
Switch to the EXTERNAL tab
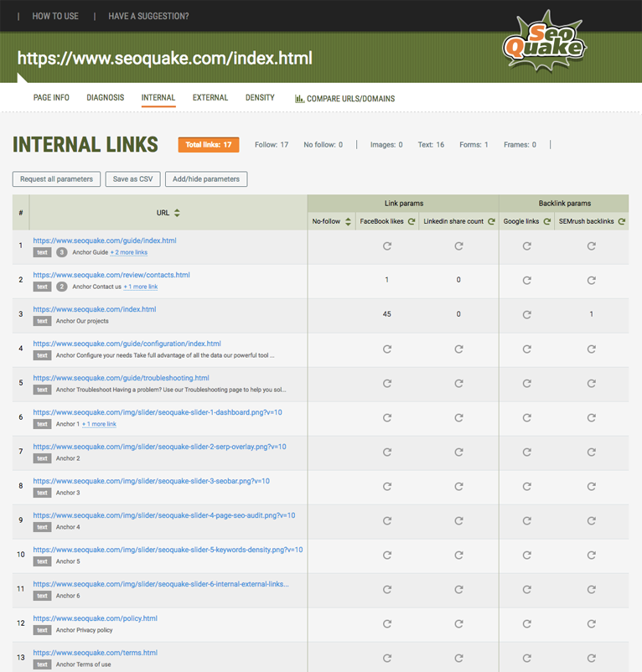tap(210, 98)
